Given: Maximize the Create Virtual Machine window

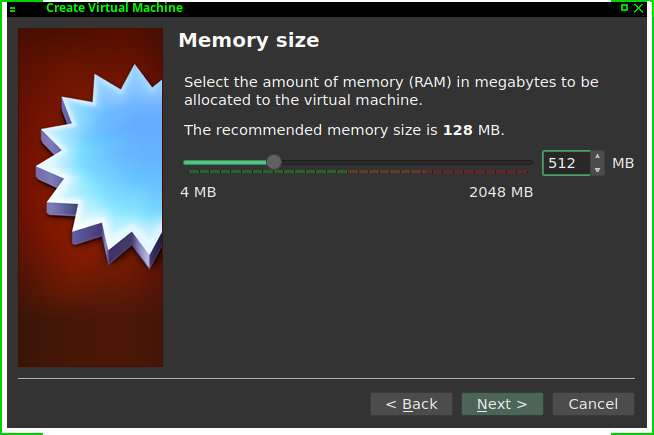Looking at the screenshot, I should coord(624,7).
